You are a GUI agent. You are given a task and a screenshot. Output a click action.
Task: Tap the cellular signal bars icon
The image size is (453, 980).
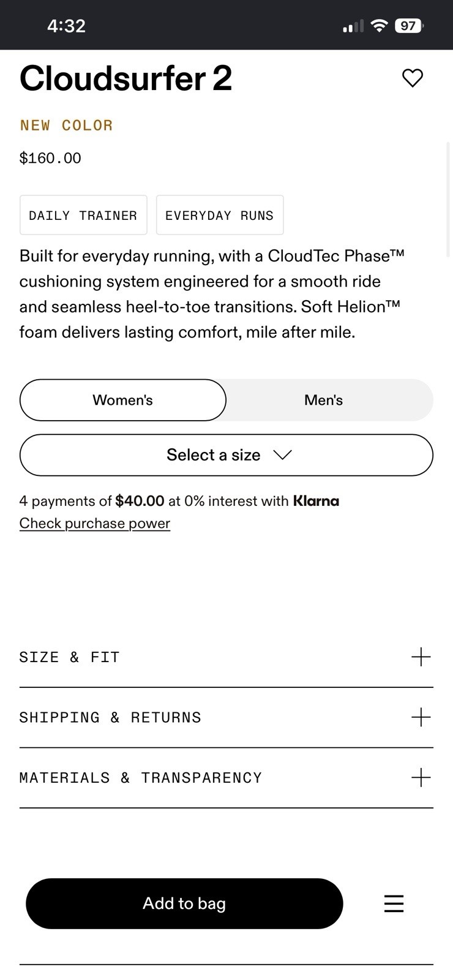coord(353,26)
